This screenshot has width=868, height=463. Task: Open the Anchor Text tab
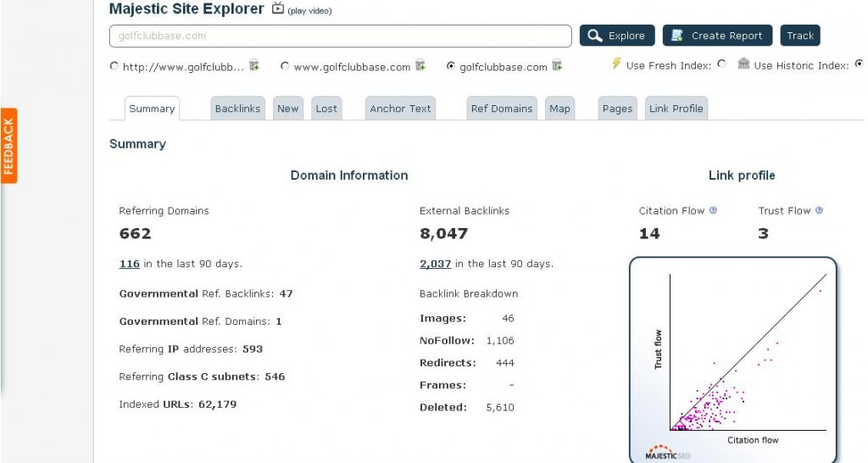(x=400, y=109)
